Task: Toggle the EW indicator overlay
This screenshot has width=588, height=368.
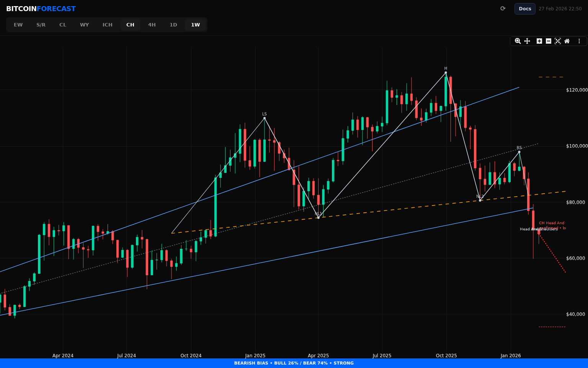Action: click(x=18, y=25)
